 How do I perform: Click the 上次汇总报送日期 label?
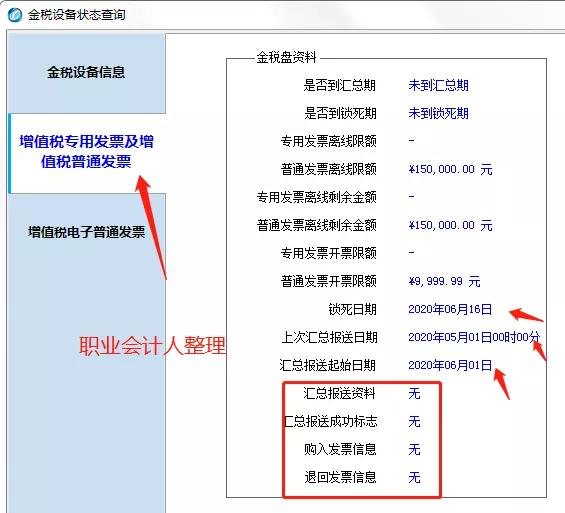tap(329, 338)
